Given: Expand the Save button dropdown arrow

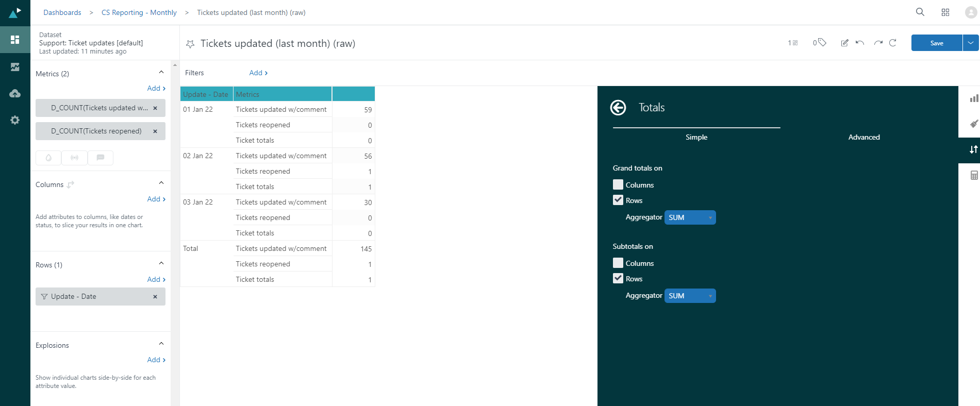Looking at the screenshot, I should click(x=971, y=43).
